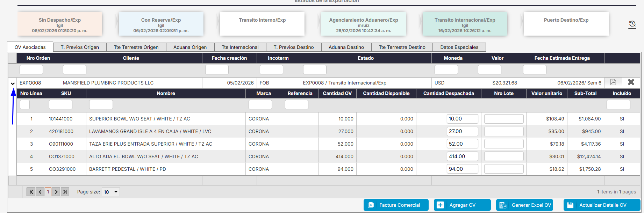Screen dimensions: 644x213
Task: Remove order EXPO008 with the X icon
Action: pyautogui.click(x=631, y=82)
